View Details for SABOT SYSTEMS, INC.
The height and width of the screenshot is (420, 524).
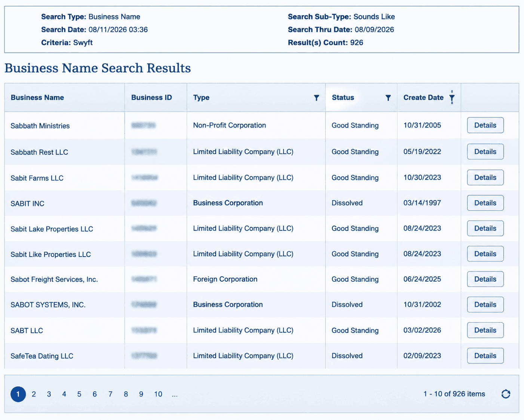(x=485, y=304)
